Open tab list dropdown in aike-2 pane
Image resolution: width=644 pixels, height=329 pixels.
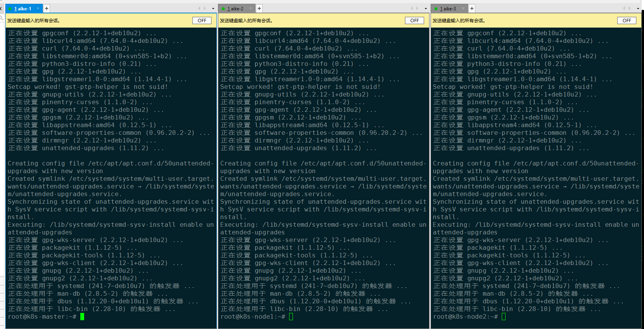pyautogui.click(x=426, y=8)
